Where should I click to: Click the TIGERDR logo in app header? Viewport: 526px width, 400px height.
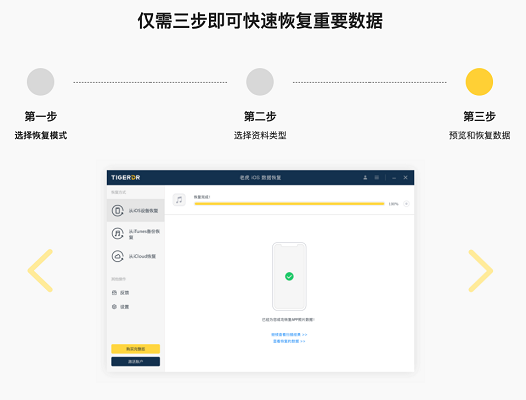[x=126, y=178]
